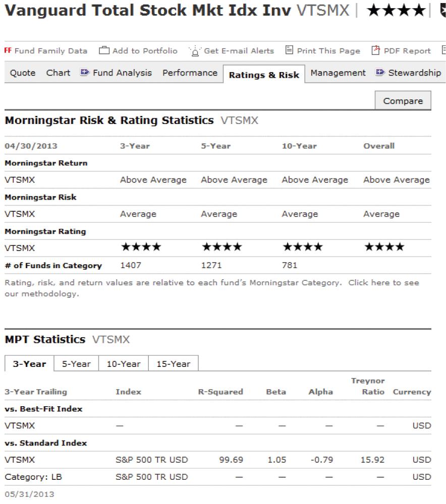This screenshot has height=504, width=446.
Task: Click the '04/30/2013' date header
Action: (31, 146)
